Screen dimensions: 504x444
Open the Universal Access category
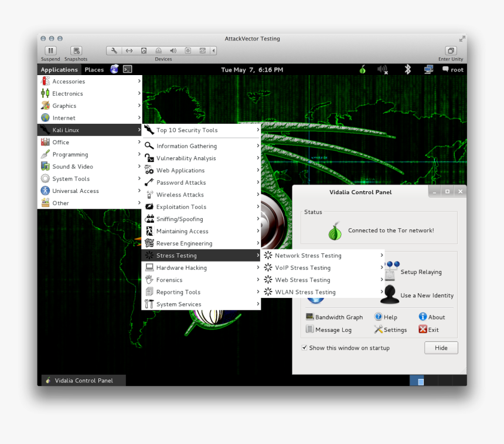(90, 191)
